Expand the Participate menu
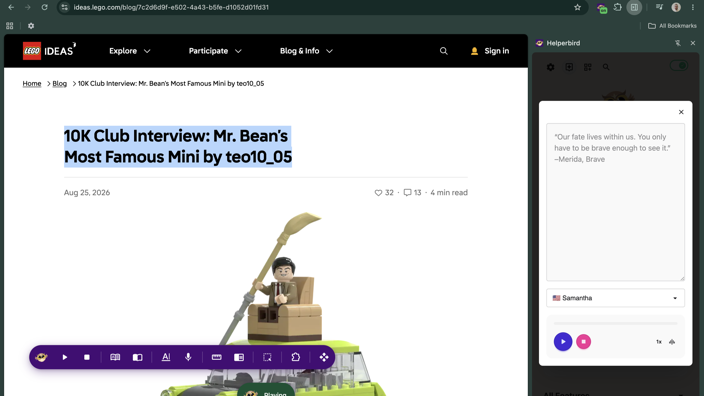The image size is (704, 396). point(215,51)
